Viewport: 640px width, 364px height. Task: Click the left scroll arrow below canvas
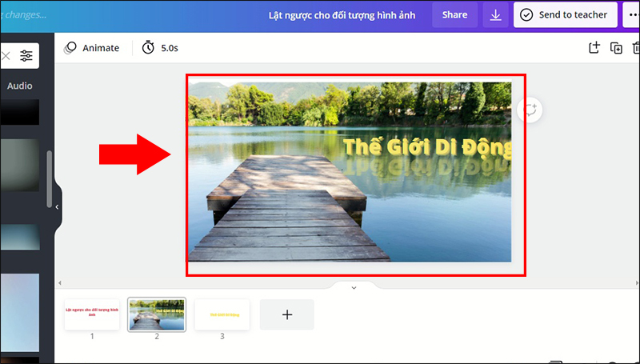(x=60, y=282)
